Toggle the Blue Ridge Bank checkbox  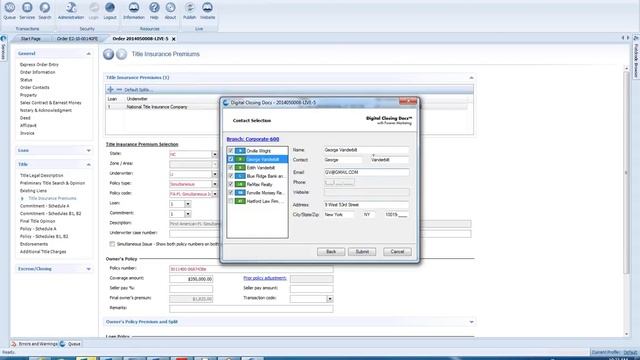(231, 176)
